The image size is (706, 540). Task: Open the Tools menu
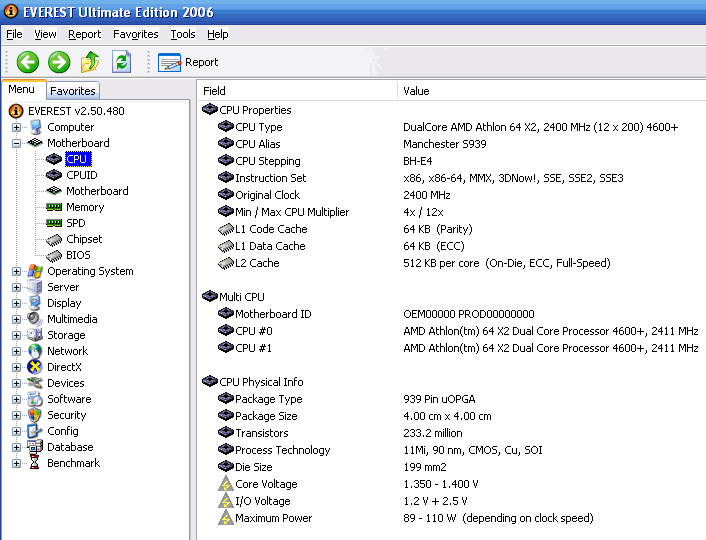pyautogui.click(x=183, y=34)
